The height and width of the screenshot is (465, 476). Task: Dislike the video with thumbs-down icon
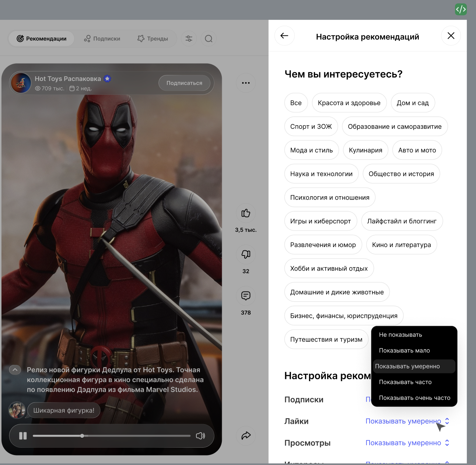tap(246, 254)
